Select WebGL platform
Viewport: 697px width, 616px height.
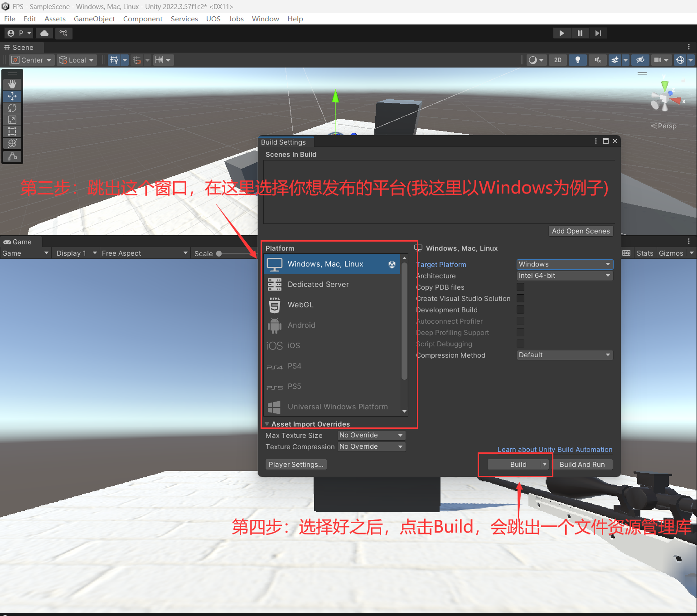click(332, 305)
